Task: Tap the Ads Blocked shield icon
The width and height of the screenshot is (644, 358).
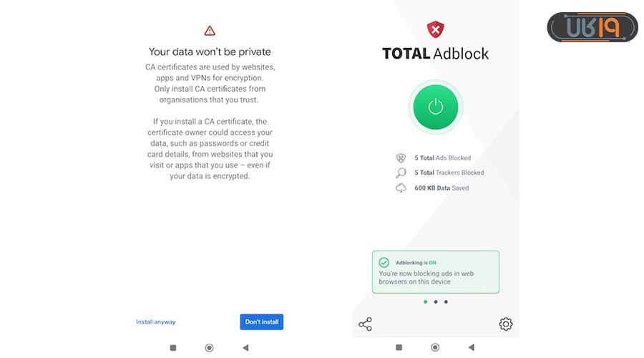Action: pyautogui.click(x=401, y=158)
